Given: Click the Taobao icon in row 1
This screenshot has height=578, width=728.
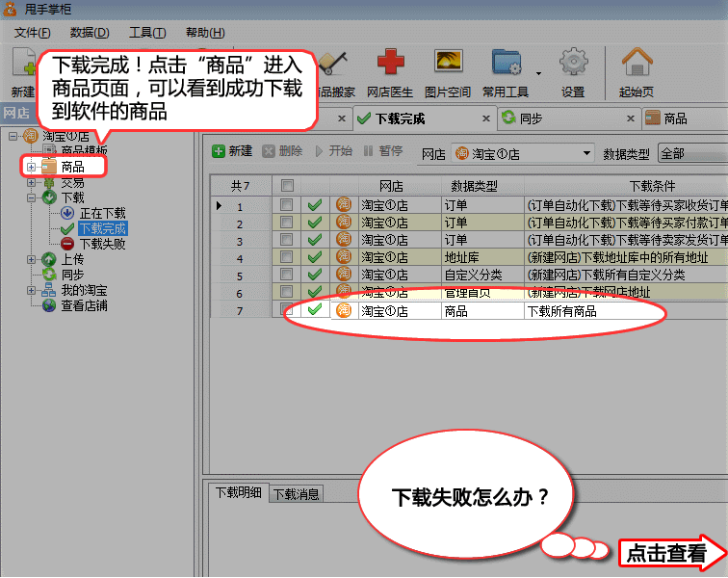Looking at the screenshot, I should coord(344,205).
